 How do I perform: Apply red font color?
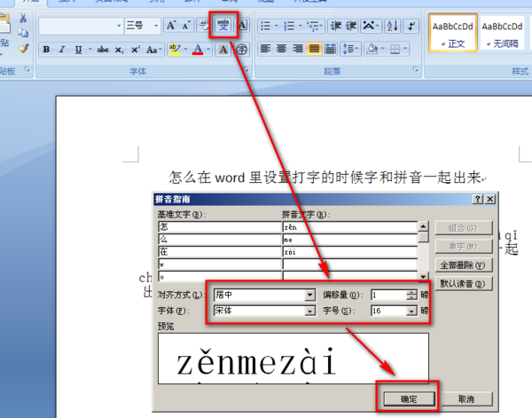[x=198, y=50]
